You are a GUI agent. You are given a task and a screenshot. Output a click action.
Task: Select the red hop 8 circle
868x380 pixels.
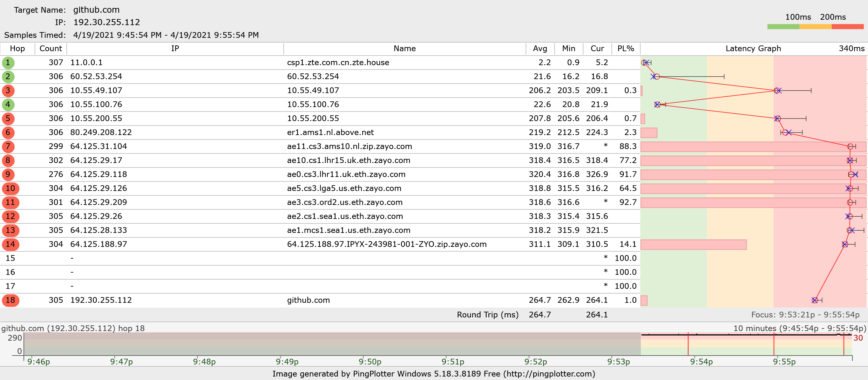click(8, 161)
